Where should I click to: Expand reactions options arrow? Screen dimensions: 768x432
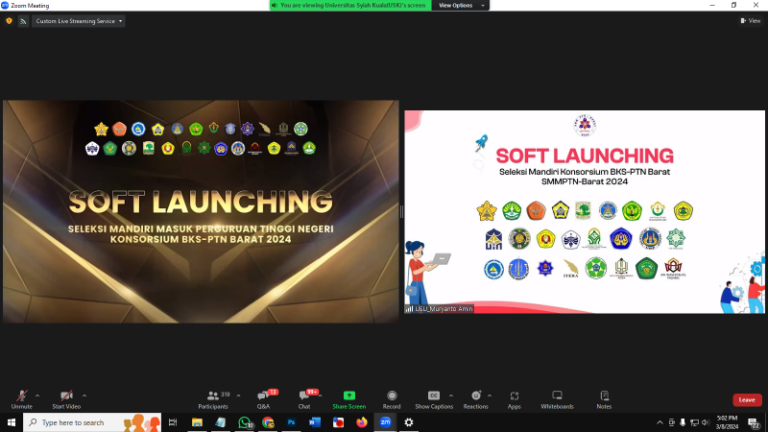pos(489,396)
